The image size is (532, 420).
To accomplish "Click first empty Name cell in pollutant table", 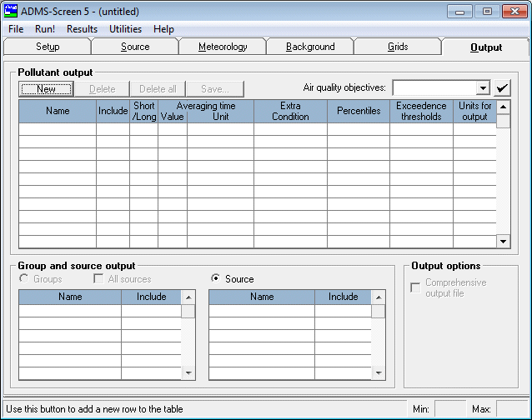I will click(x=58, y=129).
